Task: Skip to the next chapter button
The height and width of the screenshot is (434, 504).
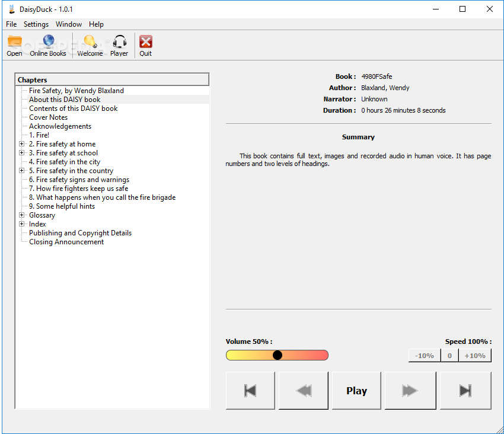Action: pyautogui.click(x=465, y=391)
